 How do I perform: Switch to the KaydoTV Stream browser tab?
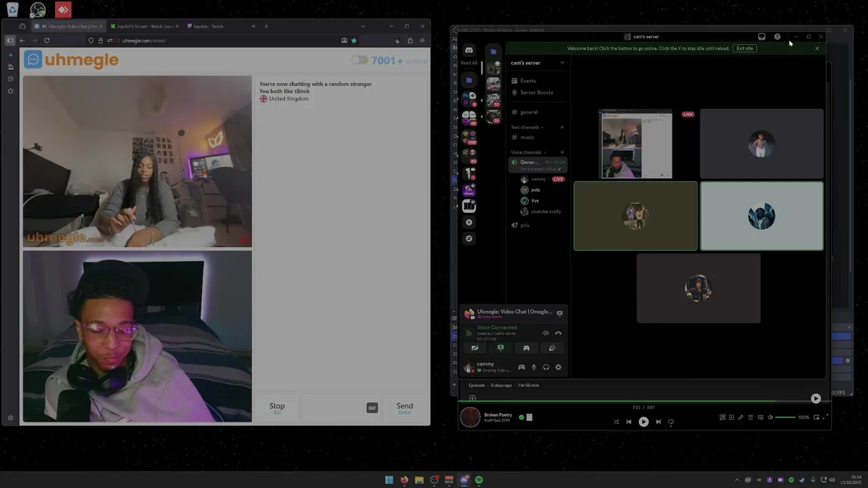point(144,26)
